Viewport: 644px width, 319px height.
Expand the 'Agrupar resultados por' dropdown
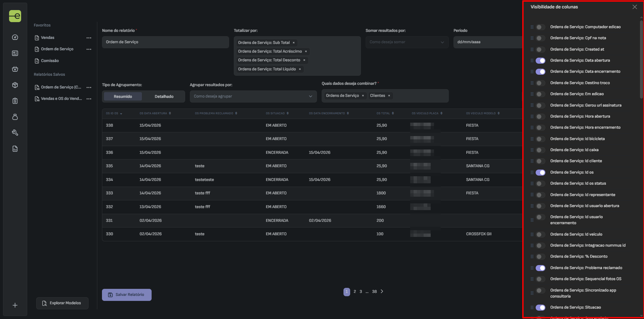(253, 97)
